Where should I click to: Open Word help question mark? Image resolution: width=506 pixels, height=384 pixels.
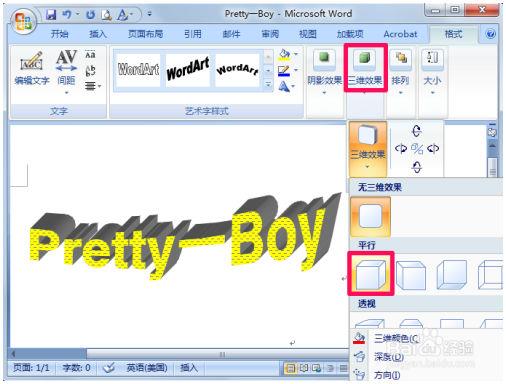(x=490, y=34)
